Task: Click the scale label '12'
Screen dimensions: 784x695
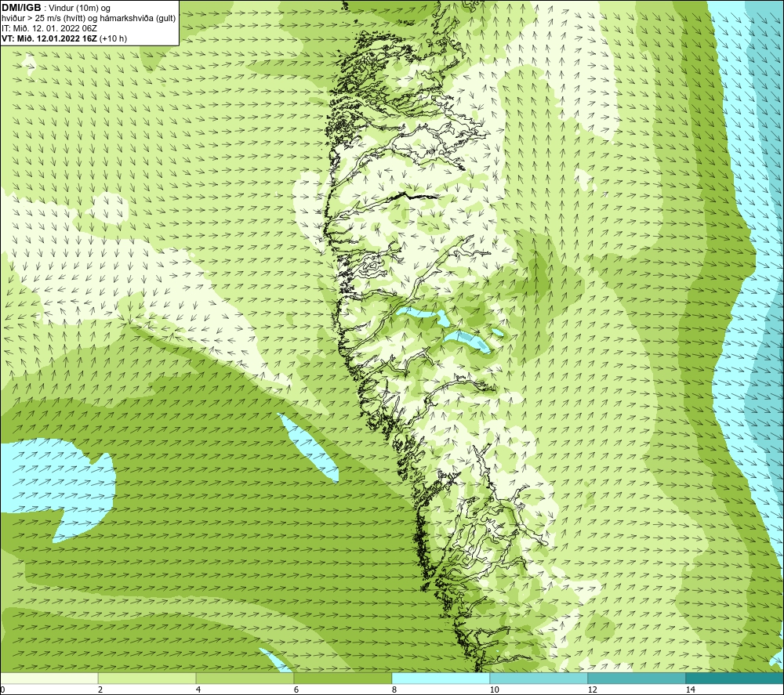Action: point(593,690)
